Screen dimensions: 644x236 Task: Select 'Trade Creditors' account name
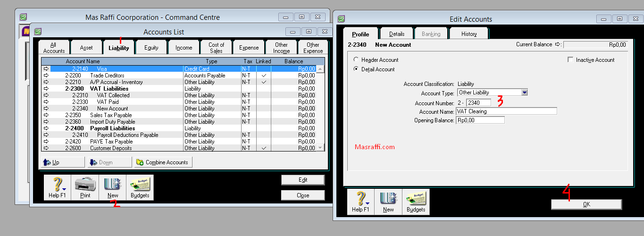107,76
